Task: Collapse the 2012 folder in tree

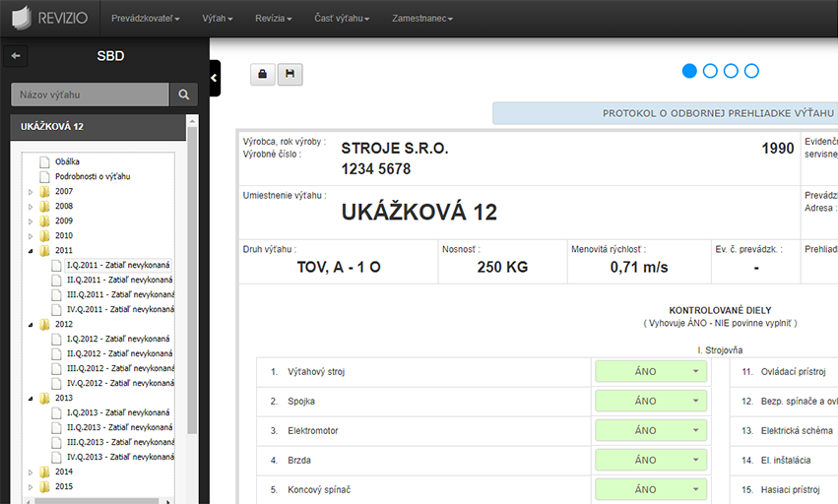Action: 31,325
